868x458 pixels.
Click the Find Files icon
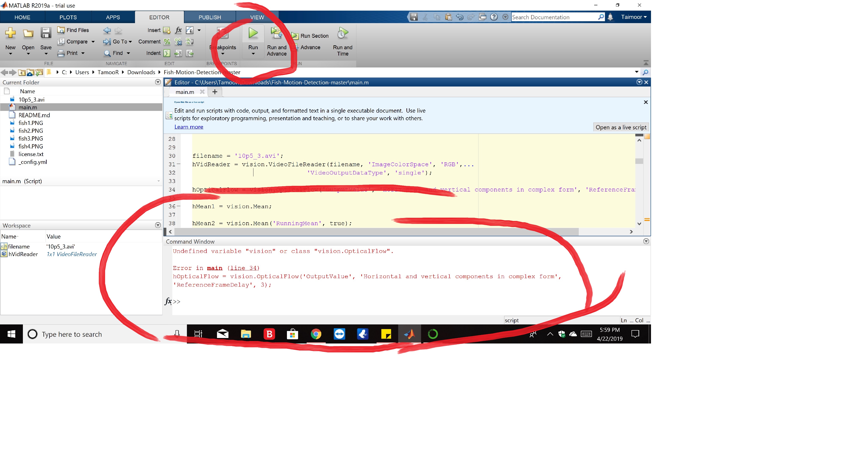[61, 30]
